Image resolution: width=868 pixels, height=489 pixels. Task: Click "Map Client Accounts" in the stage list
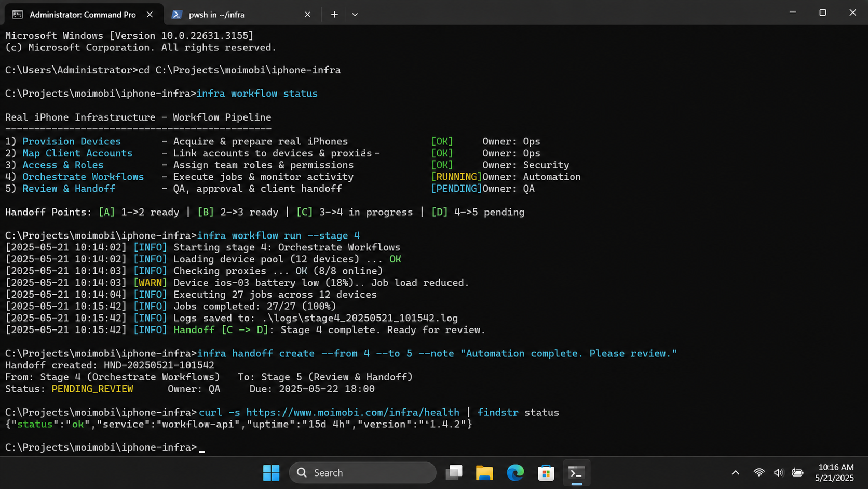click(77, 153)
